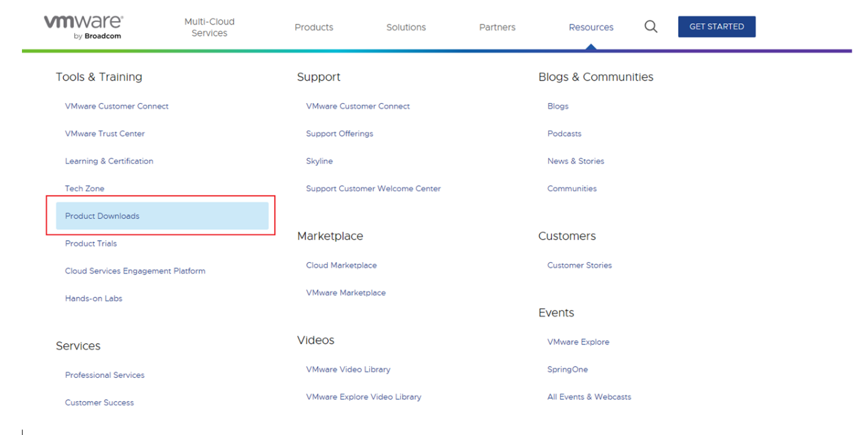The width and height of the screenshot is (868, 435).
Task: Click the Blogs & Communities heading
Action: pos(596,77)
